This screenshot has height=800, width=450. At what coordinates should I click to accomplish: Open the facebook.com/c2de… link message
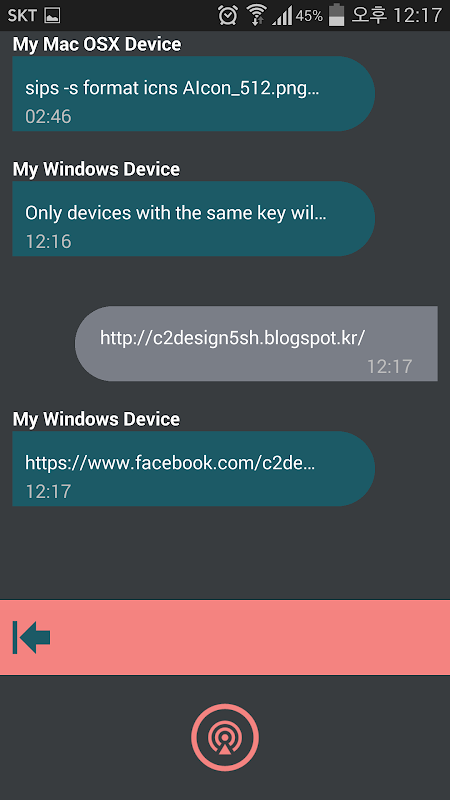(x=193, y=469)
